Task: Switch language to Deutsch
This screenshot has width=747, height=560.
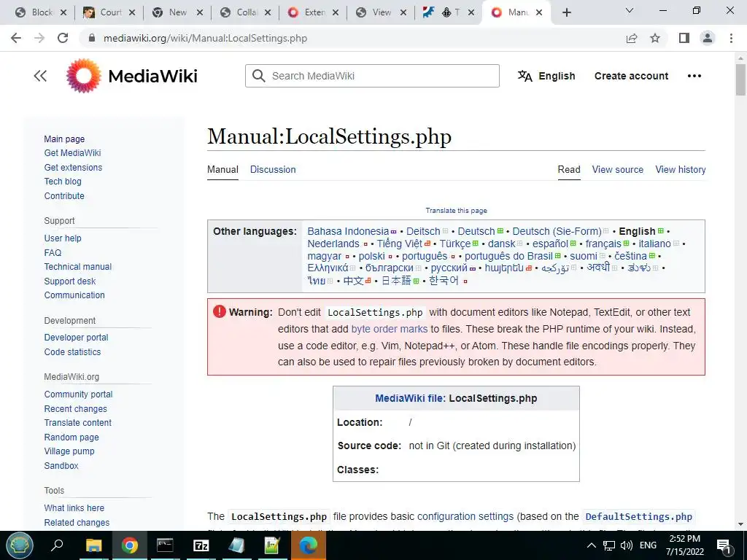Action: tap(476, 231)
